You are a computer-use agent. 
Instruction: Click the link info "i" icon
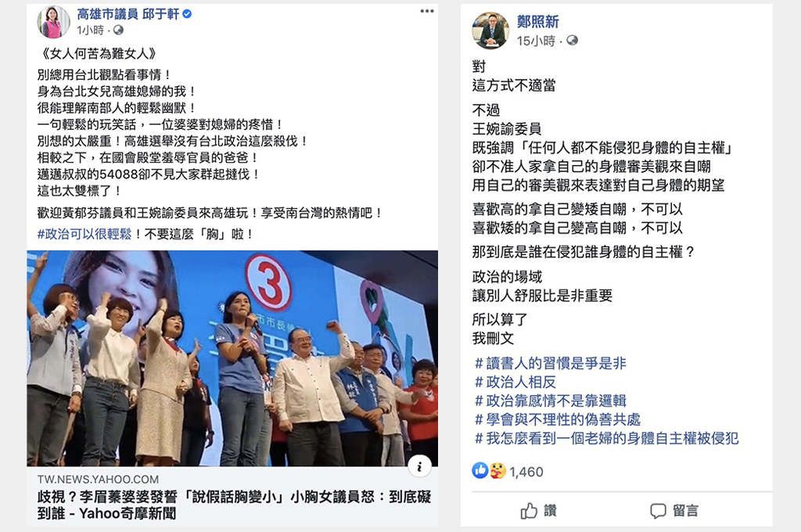pos(419,466)
